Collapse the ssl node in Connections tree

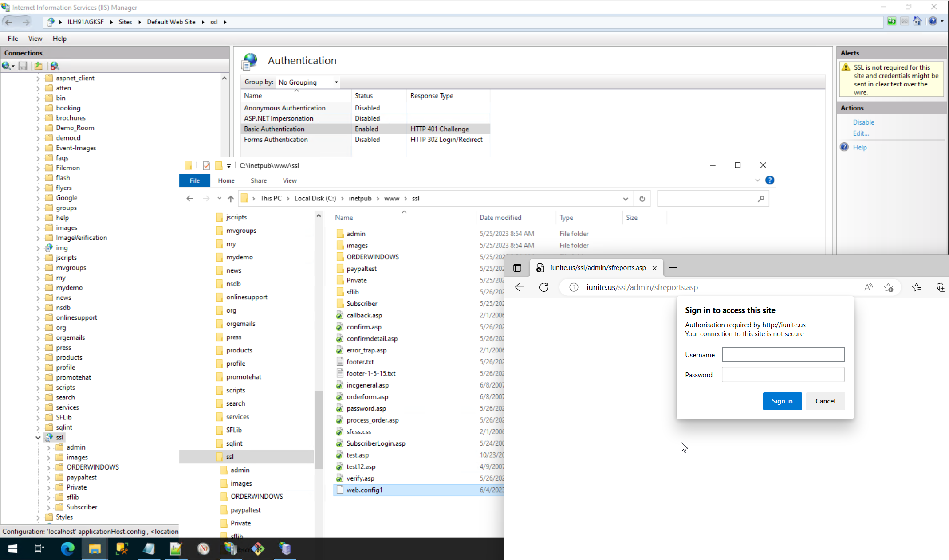click(x=38, y=438)
